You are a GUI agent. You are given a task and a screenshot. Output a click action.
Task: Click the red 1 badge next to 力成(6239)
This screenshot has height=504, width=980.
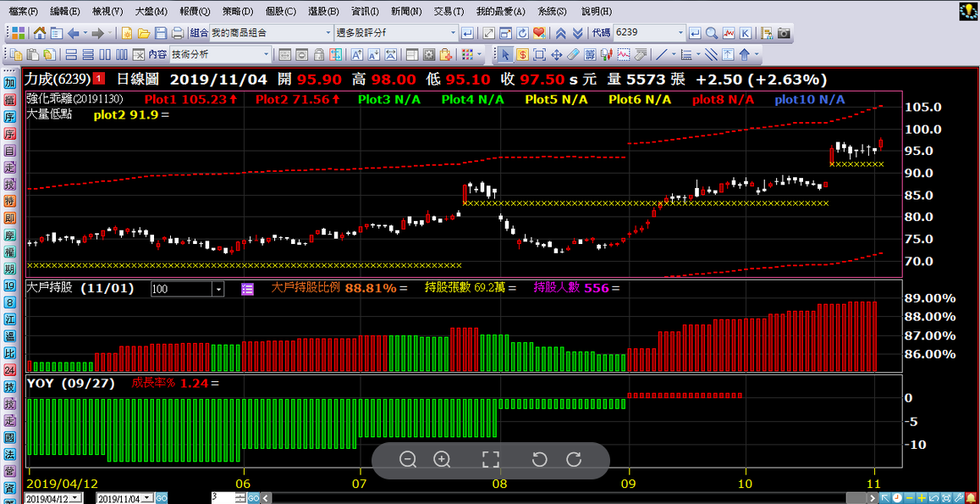pyautogui.click(x=99, y=79)
